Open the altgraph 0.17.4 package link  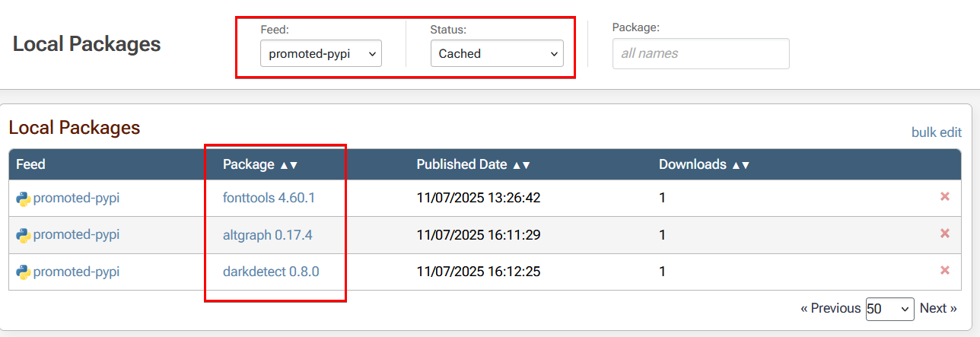[267, 235]
